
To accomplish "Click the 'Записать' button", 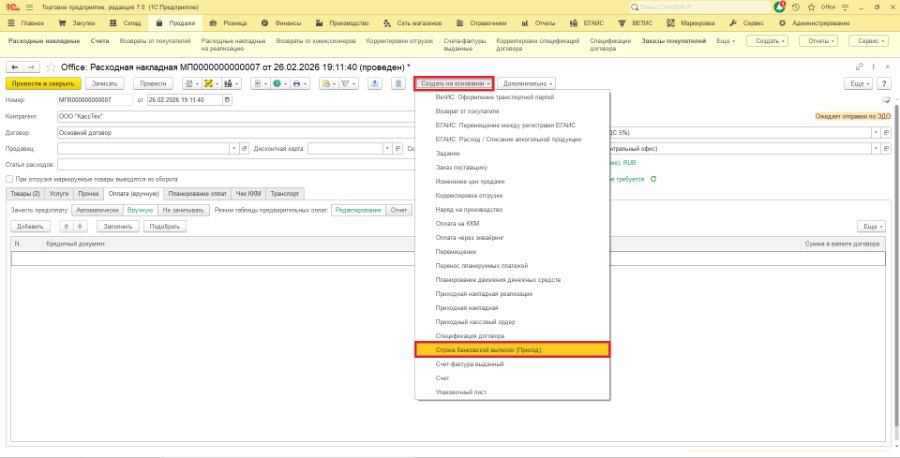I will [105, 84].
